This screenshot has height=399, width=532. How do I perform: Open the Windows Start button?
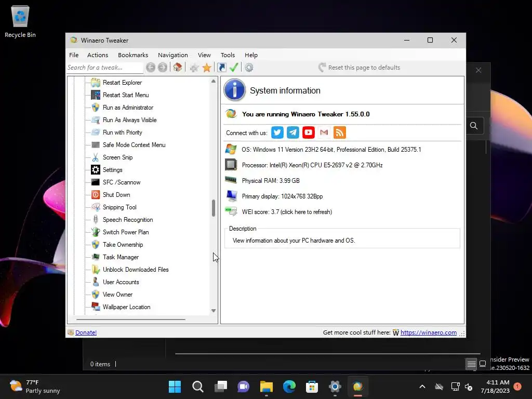click(x=175, y=387)
